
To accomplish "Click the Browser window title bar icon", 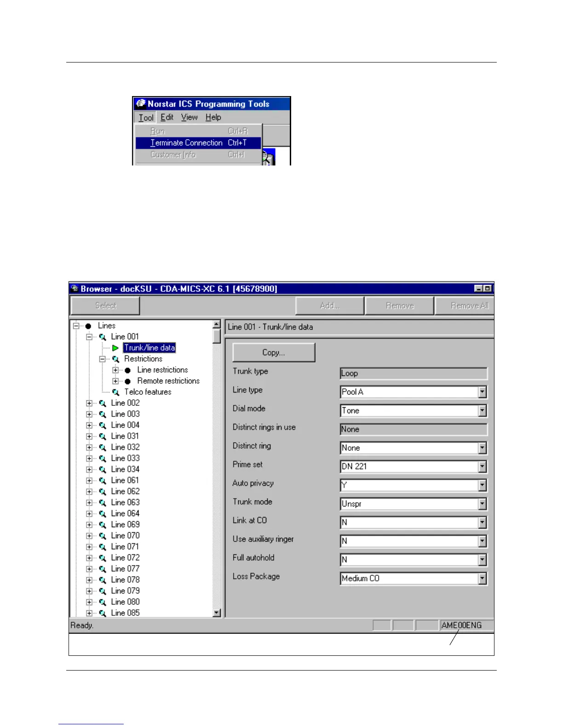I will [75, 289].
